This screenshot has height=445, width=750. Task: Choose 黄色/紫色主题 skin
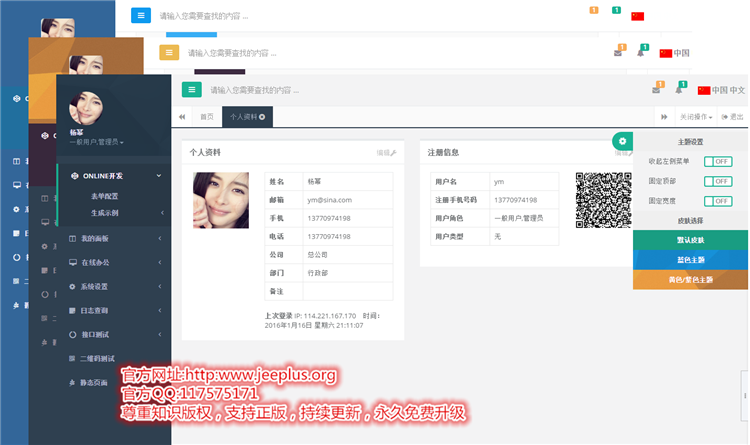pos(690,280)
